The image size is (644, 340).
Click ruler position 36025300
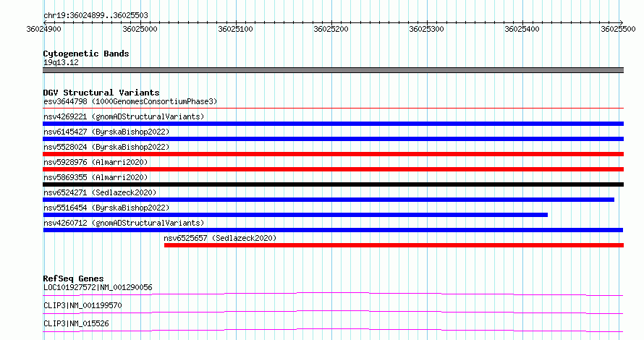(x=426, y=29)
